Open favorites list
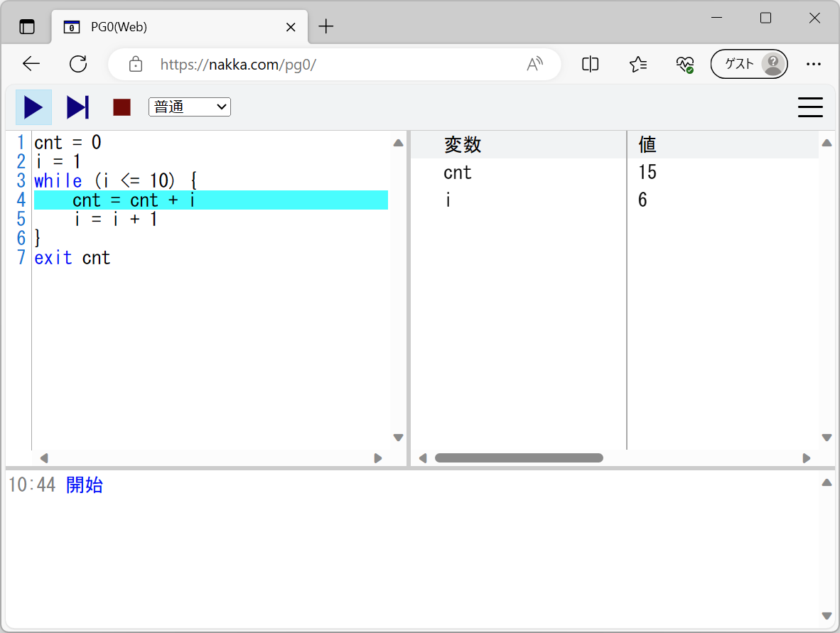Image resolution: width=840 pixels, height=633 pixels. tap(638, 64)
